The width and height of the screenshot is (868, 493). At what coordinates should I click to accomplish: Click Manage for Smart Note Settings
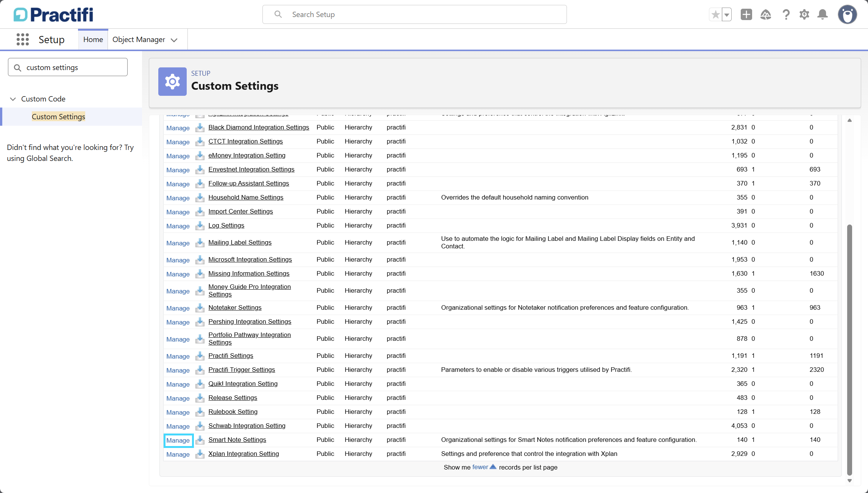[178, 440]
